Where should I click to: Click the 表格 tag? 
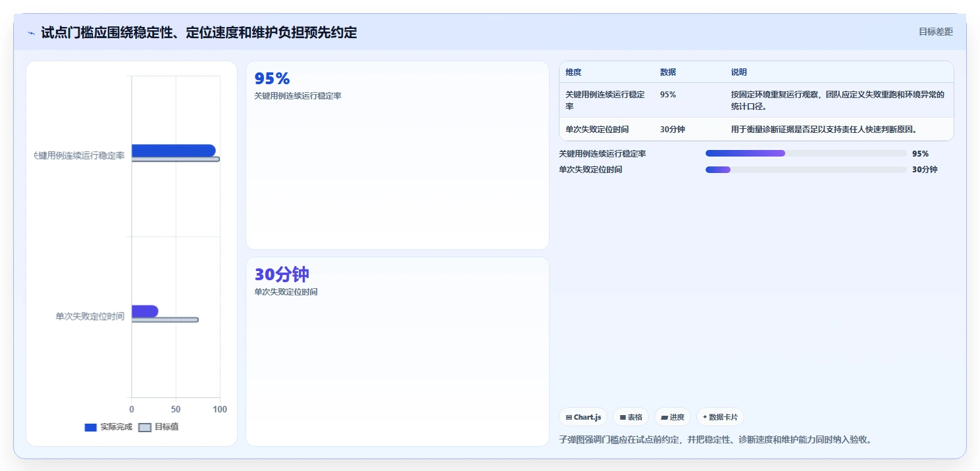click(631, 417)
